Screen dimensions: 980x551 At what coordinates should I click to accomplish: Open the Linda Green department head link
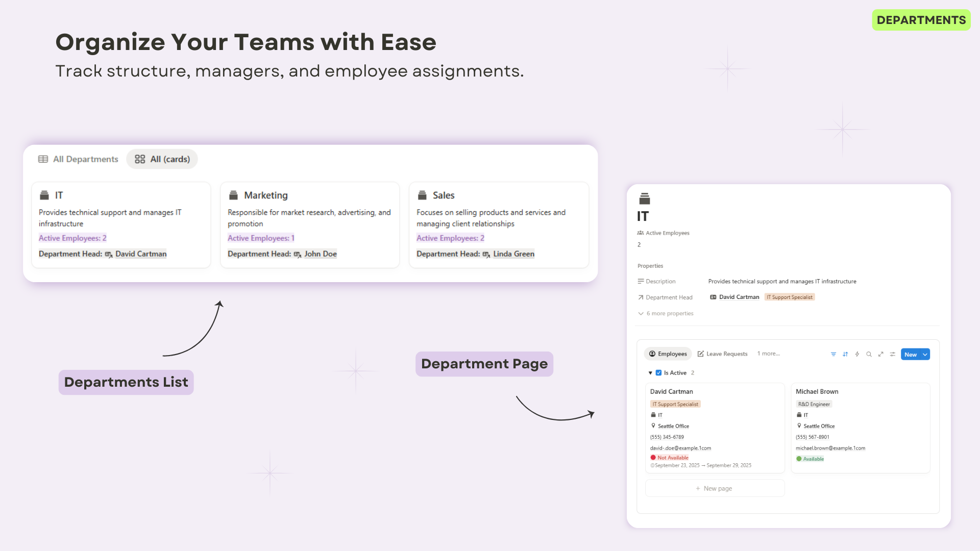513,254
